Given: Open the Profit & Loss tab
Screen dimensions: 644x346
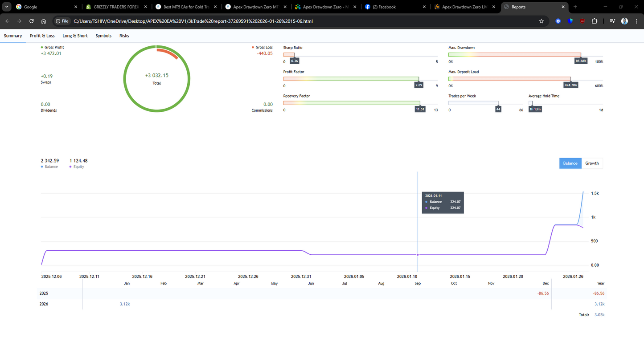Looking at the screenshot, I should tap(42, 36).
